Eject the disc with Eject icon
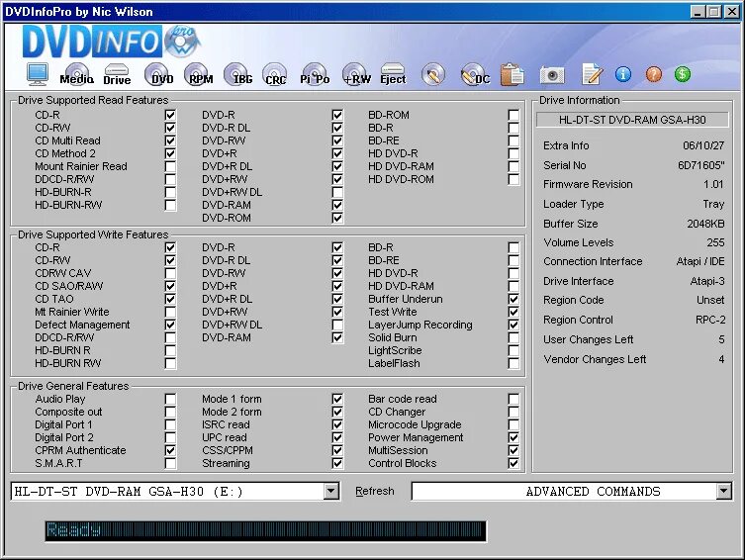This screenshot has height=560, width=745. click(393, 74)
